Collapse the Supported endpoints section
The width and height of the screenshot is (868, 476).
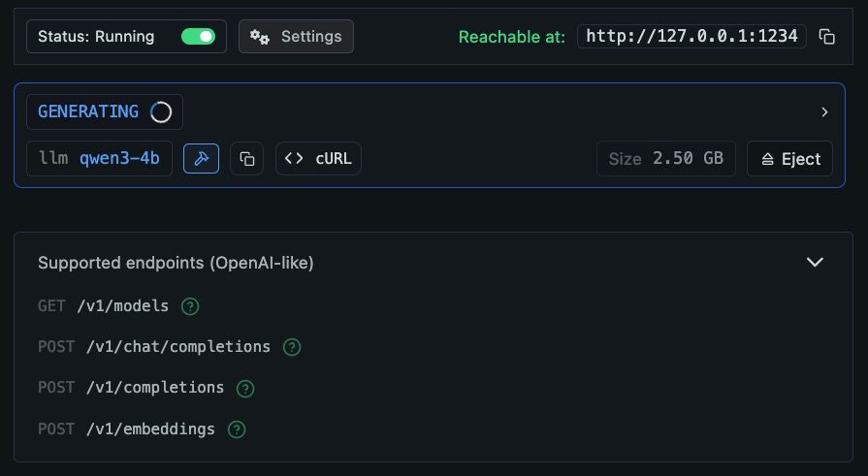pyautogui.click(x=815, y=263)
